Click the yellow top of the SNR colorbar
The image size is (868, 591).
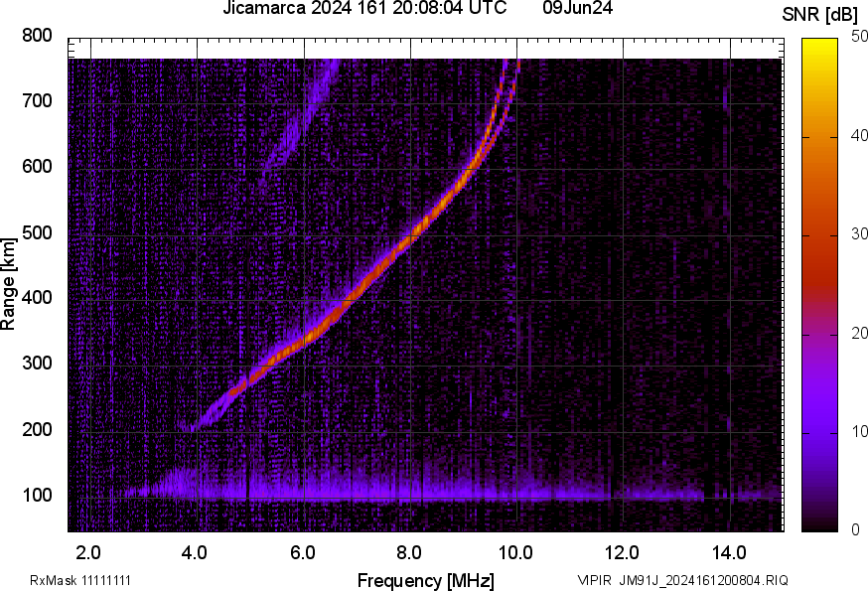pyautogui.click(x=820, y=47)
